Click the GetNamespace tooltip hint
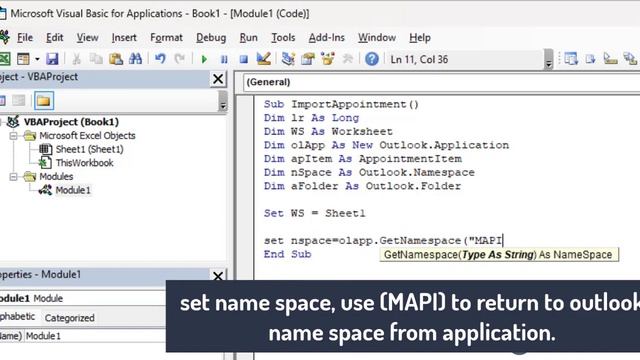Image resolution: width=640 pixels, height=360 pixels. pyautogui.click(x=499, y=255)
